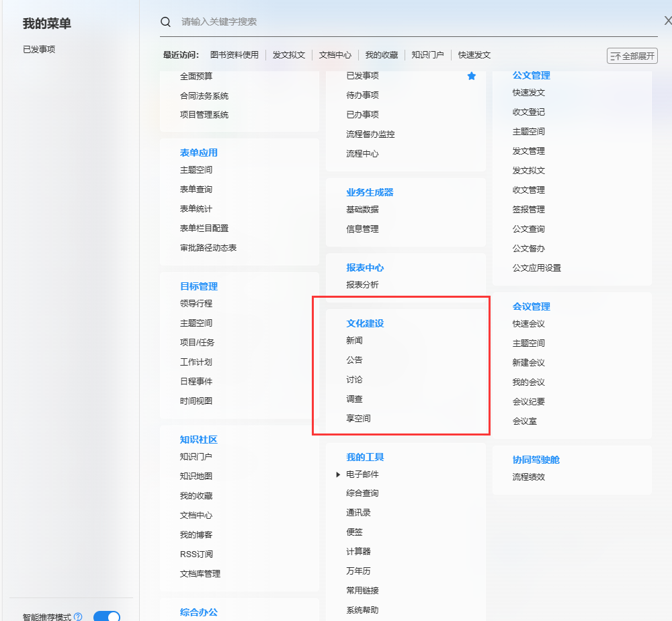Open 图书资料使用 from recent visits

tap(234, 55)
